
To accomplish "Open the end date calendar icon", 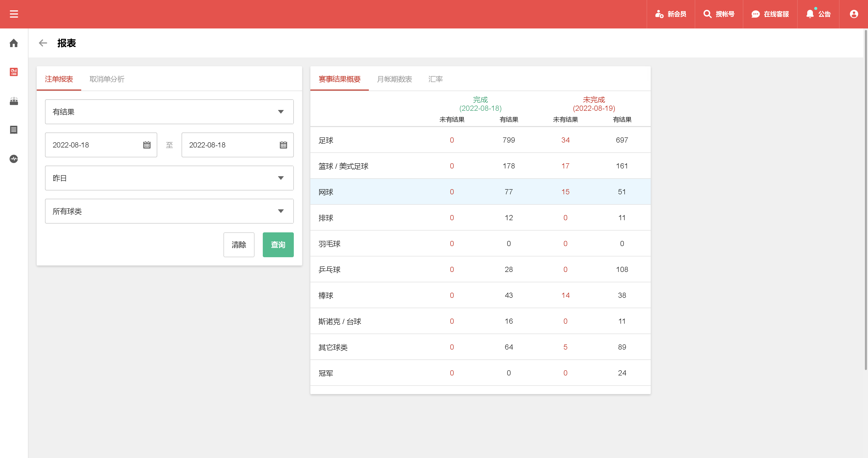I will (x=283, y=145).
